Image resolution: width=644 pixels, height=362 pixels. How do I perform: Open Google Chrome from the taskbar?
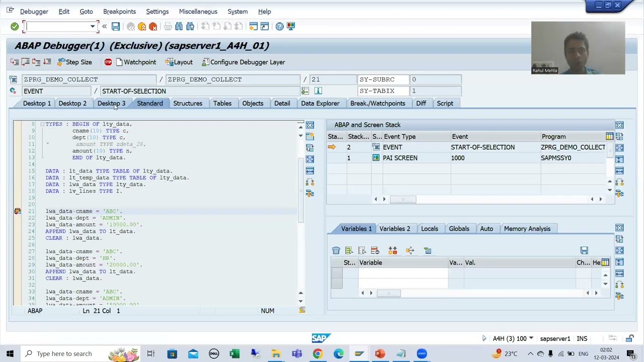tap(317, 353)
